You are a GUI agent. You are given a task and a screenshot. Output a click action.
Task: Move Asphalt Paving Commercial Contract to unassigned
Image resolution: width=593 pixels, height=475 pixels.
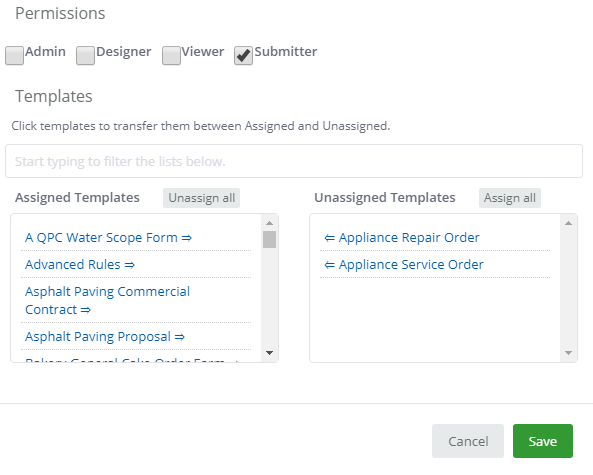(107, 300)
